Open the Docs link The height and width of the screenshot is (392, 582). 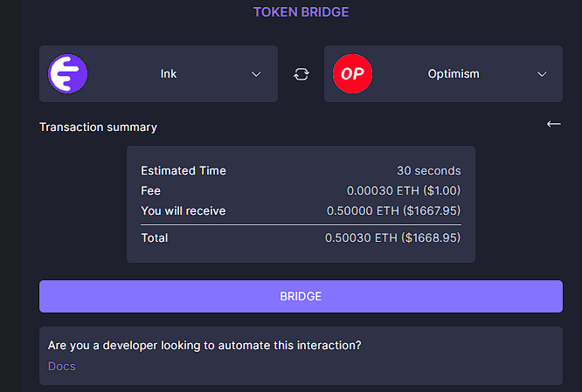pos(62,366)
